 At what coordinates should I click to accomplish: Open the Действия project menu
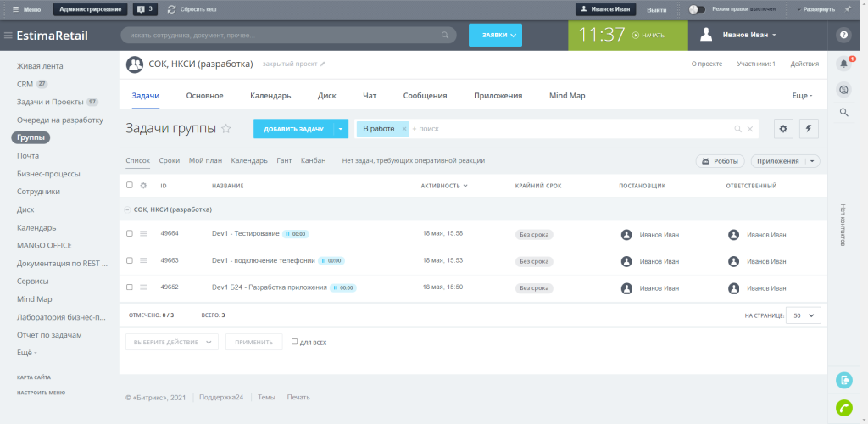(804, 64)
